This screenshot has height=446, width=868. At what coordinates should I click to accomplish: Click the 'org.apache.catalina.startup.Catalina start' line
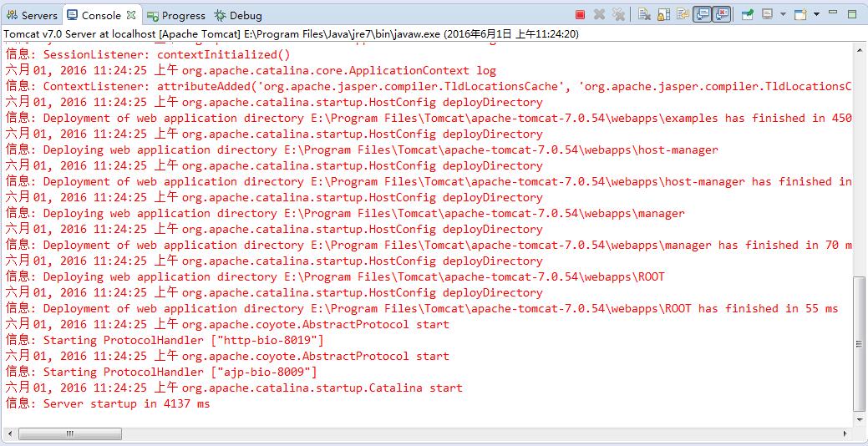(x=234, y=388)
